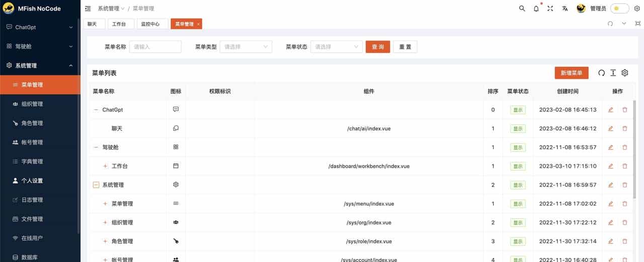Edit the ChatGpt row
The height and width of the screenshot is (262, 644).
(x=611, y=110)
